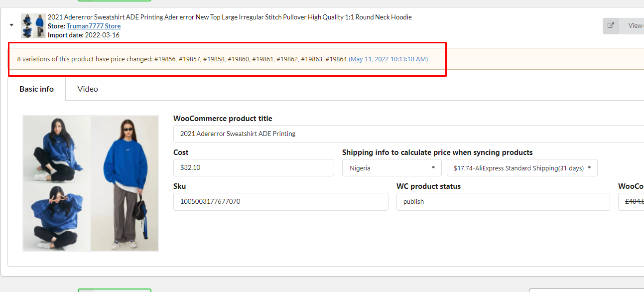Open the May 11, 2022 10:13:10 AM timestamp link
644x292 pixels.
point(388,59)
